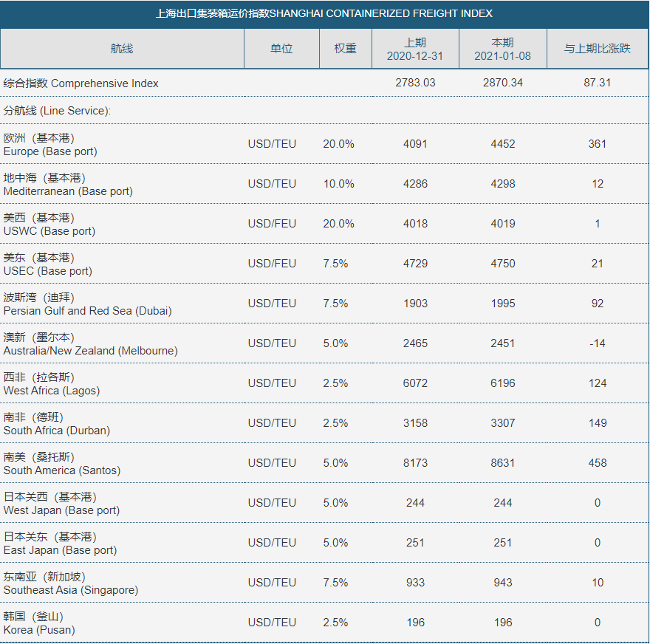650x644 pixels.
Task: Click the current Comprehensive Index value 2870.34
Action: 502,83
